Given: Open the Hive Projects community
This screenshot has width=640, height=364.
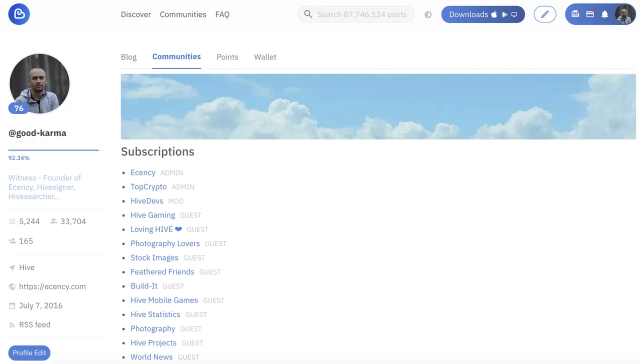Looking at the screenshot, I should click(153, 342).
